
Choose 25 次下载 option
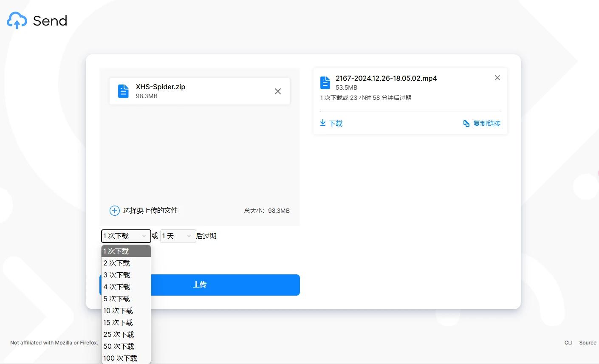click(x=119, y=335)
